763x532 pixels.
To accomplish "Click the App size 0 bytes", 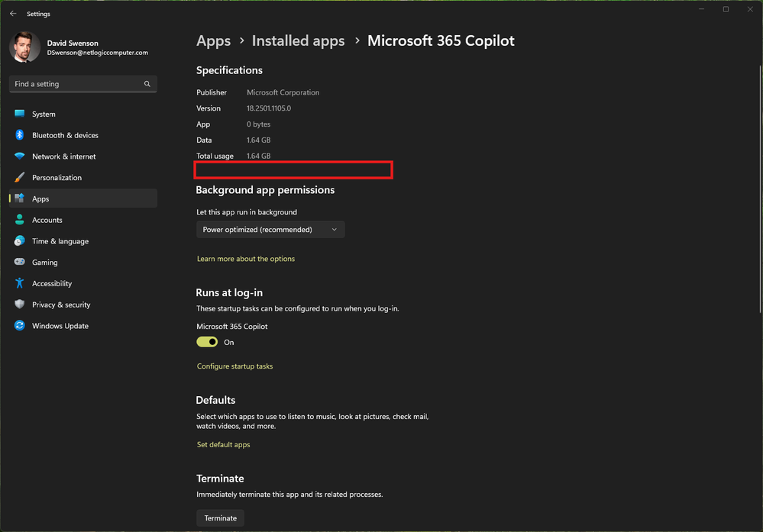I will pyautogui.click(x=258, y=124).
